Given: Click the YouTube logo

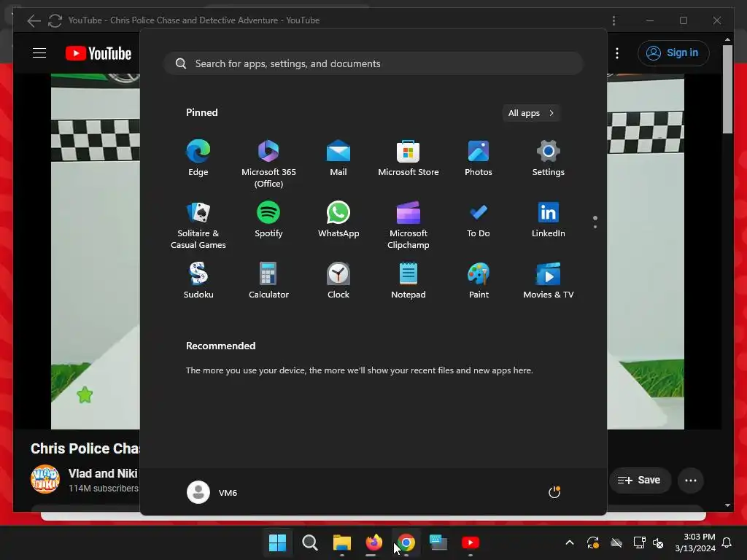Looking at the screenshot, I should tap(98, 53).
